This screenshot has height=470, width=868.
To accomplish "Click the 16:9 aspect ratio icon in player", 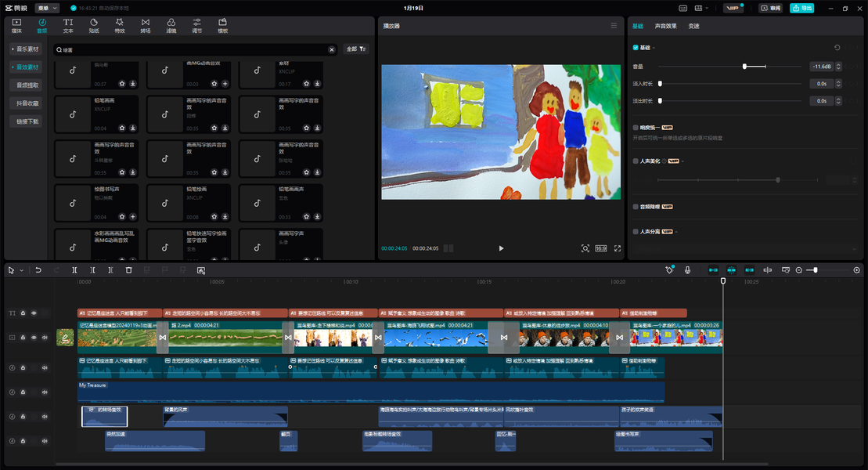I will [x=601, y=248].
